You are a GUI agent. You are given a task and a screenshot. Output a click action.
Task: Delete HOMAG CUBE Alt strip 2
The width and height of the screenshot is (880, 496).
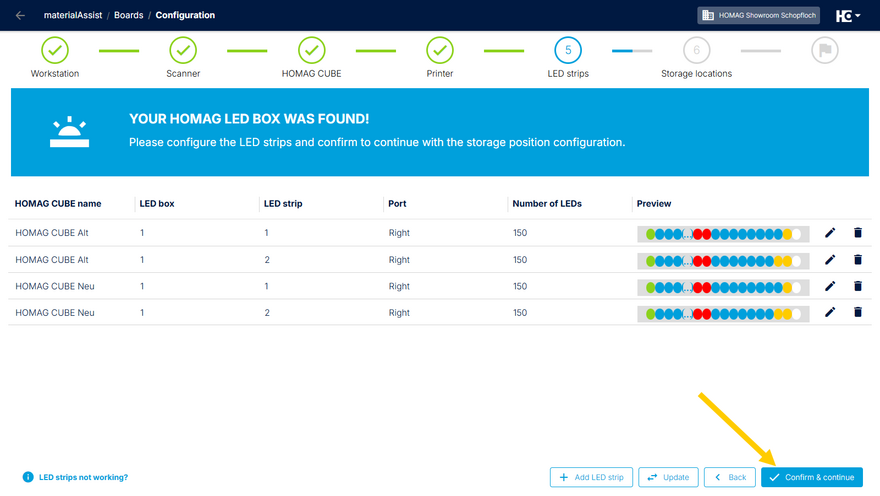(858, 260)
